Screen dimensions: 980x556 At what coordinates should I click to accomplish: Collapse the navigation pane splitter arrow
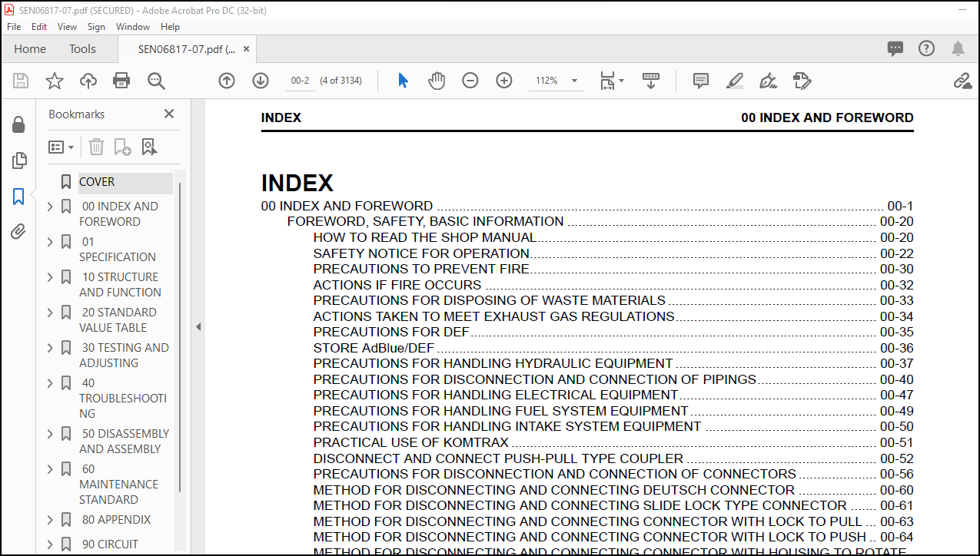pyautogui.click(x=198, y=327)
